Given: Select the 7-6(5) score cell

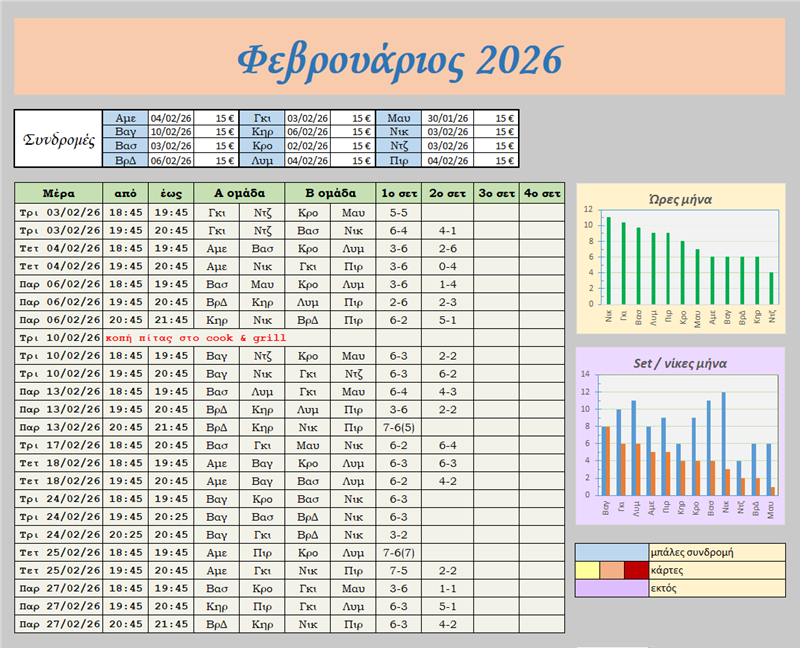Looking at the screenshot, I should [x=398, y=428].
